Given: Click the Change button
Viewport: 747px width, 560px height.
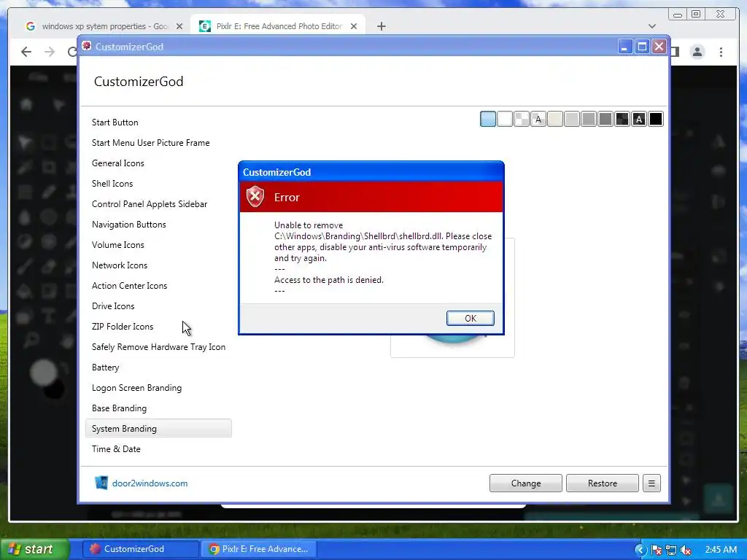Looking at the screenshot, I should coord(525,483).
